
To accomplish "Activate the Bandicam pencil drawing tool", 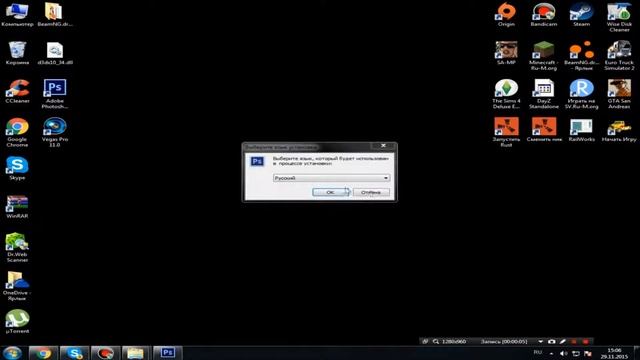I will [x=563, y=341].
